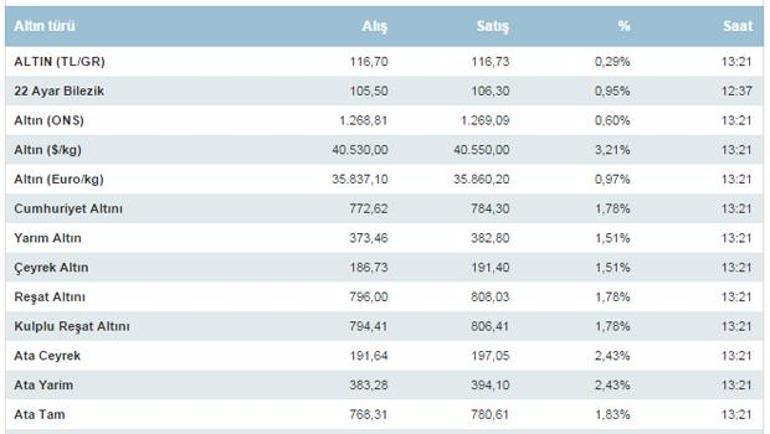
Task: Open the Altın (Euro/kg) entry
Action: coord(59,179)
